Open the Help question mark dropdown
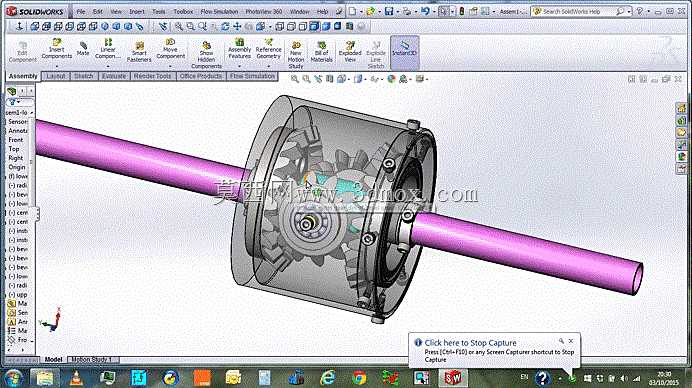Screen dimensions: 692x388 tap(649, 11)
